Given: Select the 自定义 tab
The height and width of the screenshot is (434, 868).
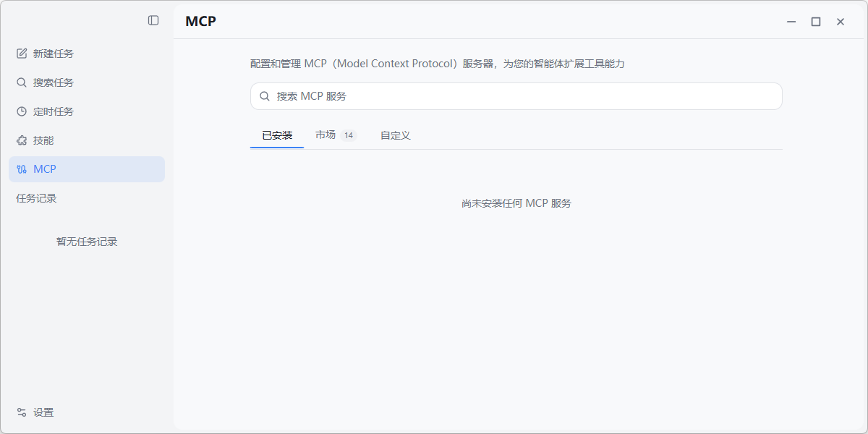Looking at the screenshot, I should (396, 135).
